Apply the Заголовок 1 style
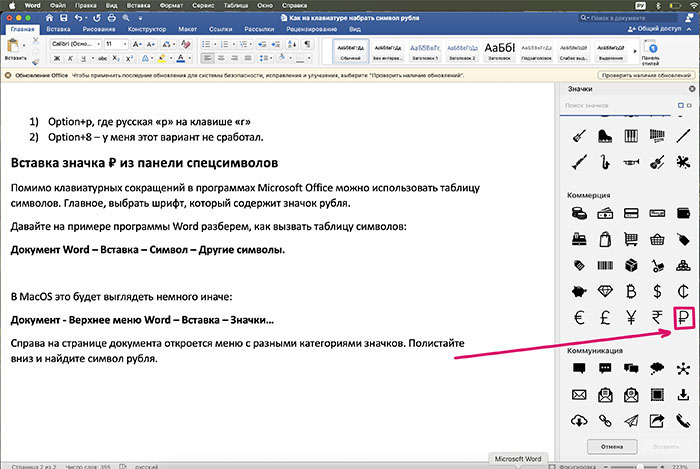The width and height of the screenshot is (700, 469). tap(425, 51)
